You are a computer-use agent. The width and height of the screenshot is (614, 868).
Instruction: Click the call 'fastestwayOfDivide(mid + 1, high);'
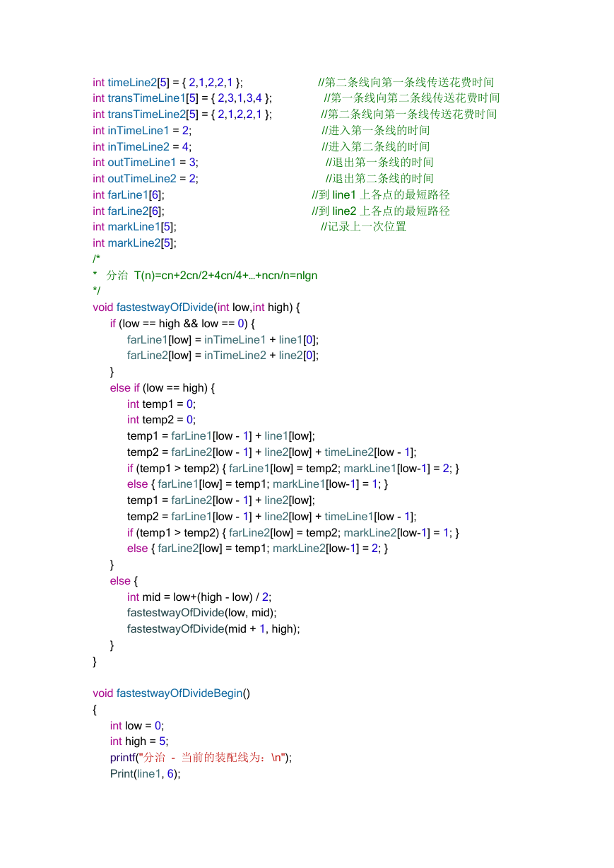point(213,629)
